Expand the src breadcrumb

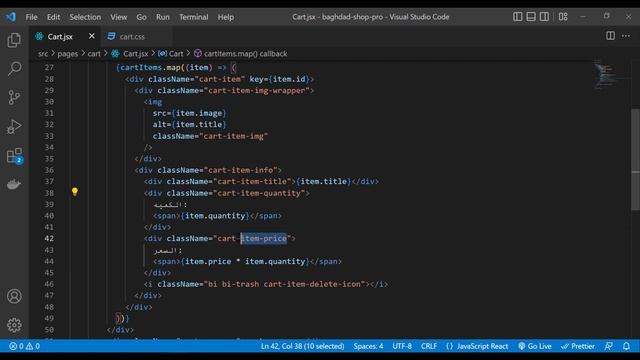(43, 53)
